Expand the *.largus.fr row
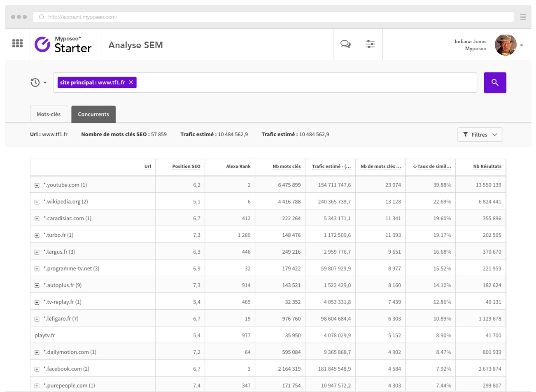 [37, 252]
